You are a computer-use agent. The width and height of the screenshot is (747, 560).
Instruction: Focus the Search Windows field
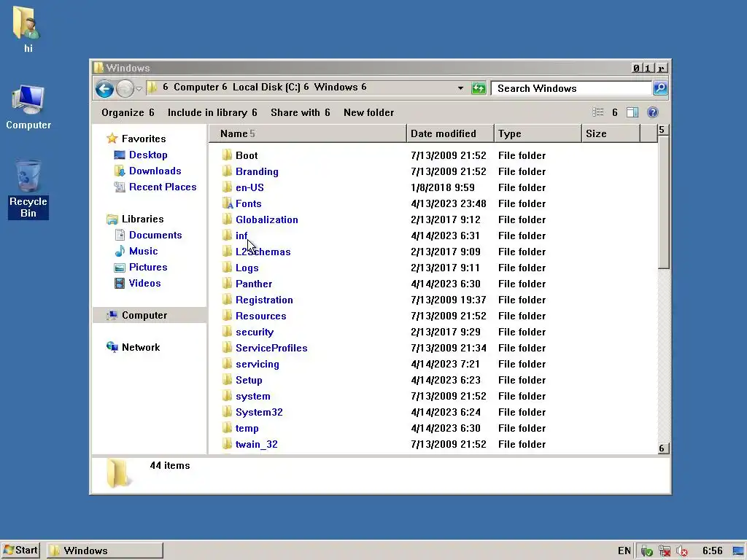pos(572,88)
